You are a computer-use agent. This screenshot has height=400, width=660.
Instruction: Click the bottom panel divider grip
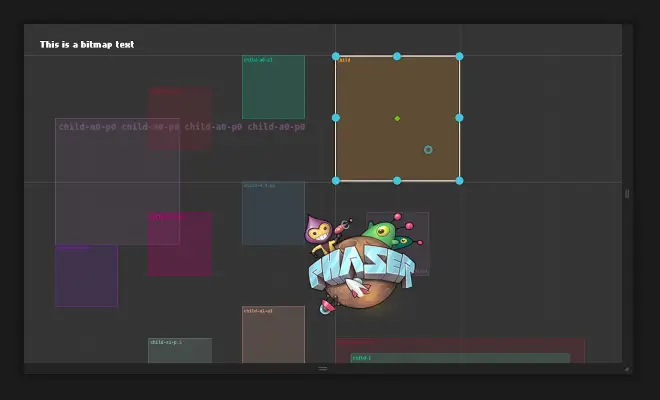pyautogui.click(x=323, y=368)
